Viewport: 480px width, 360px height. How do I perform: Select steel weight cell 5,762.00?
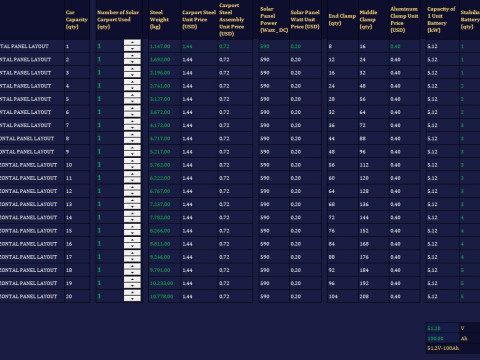pos(164,165)
